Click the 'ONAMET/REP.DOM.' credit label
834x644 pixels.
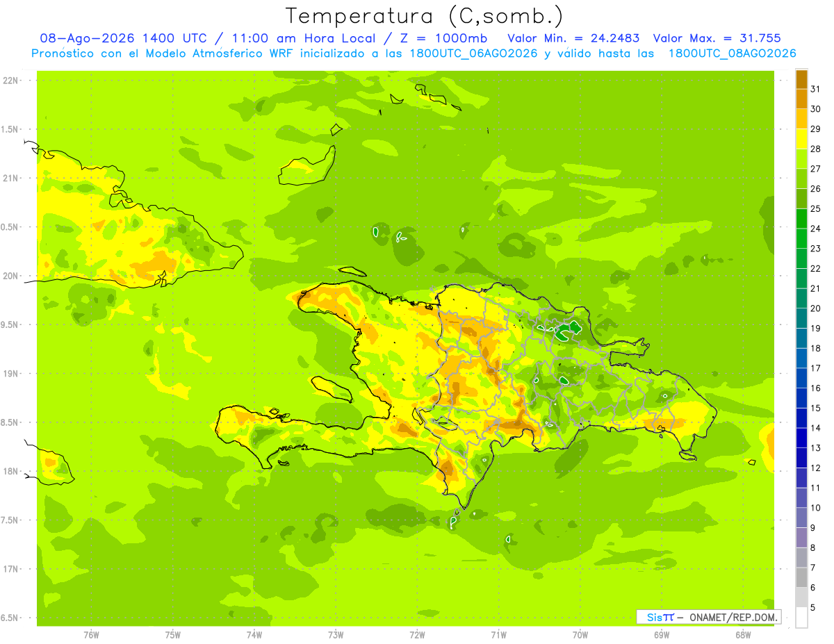[733, 617]
